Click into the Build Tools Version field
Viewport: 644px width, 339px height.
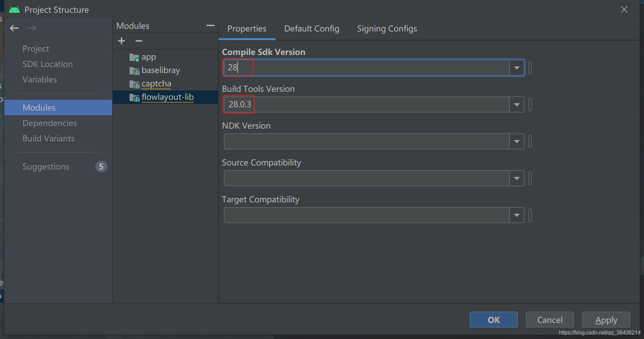(x=367, y=105)
